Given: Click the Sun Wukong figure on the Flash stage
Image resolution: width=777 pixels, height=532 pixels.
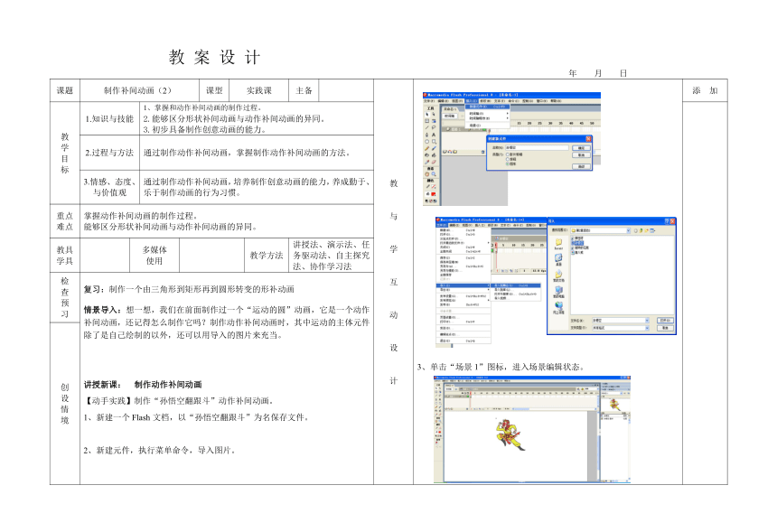Looking at the screenshot, I should coord(510,434).
